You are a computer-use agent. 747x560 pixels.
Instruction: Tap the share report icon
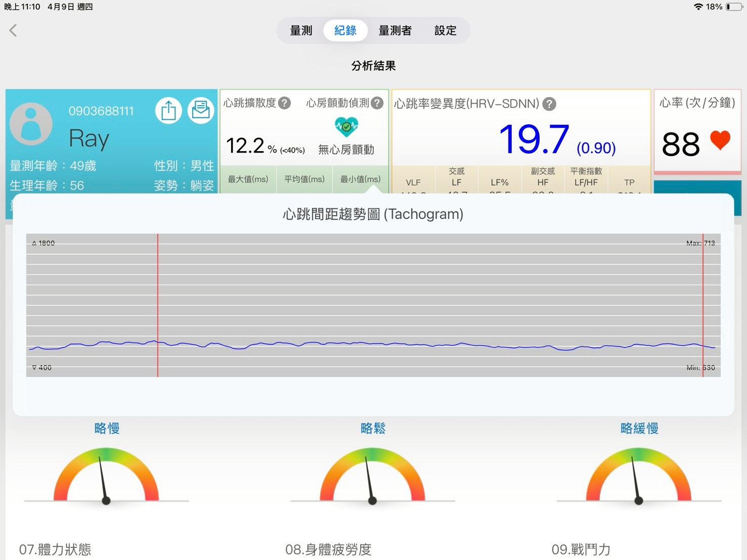tap(168, 110)
